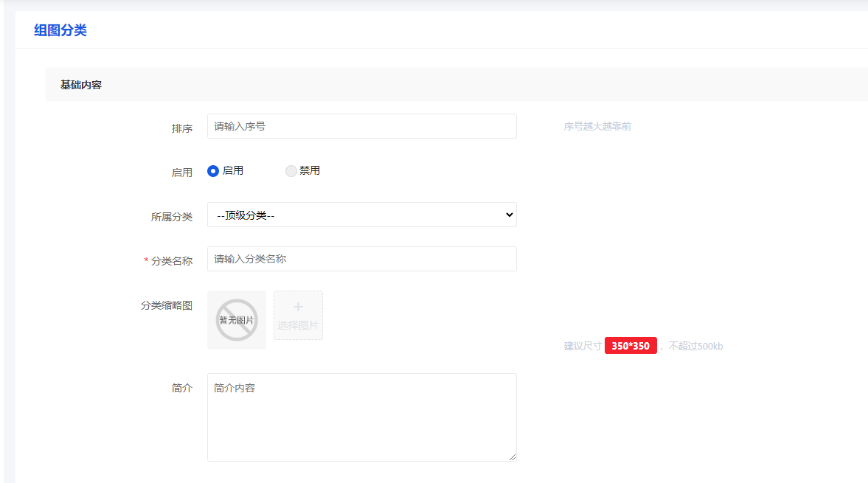Select the 启用 radio button
Screen dimensions: 868x483
(213, 171)
